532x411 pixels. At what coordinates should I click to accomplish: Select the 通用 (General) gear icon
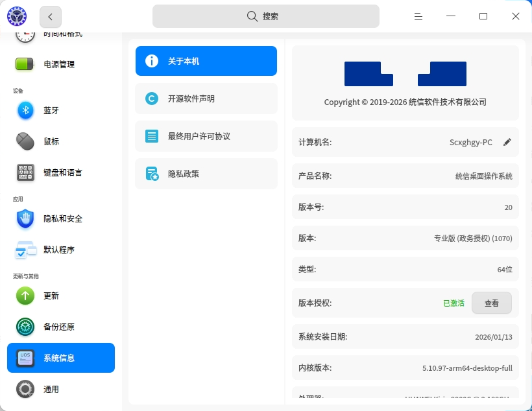click(25, 389)
